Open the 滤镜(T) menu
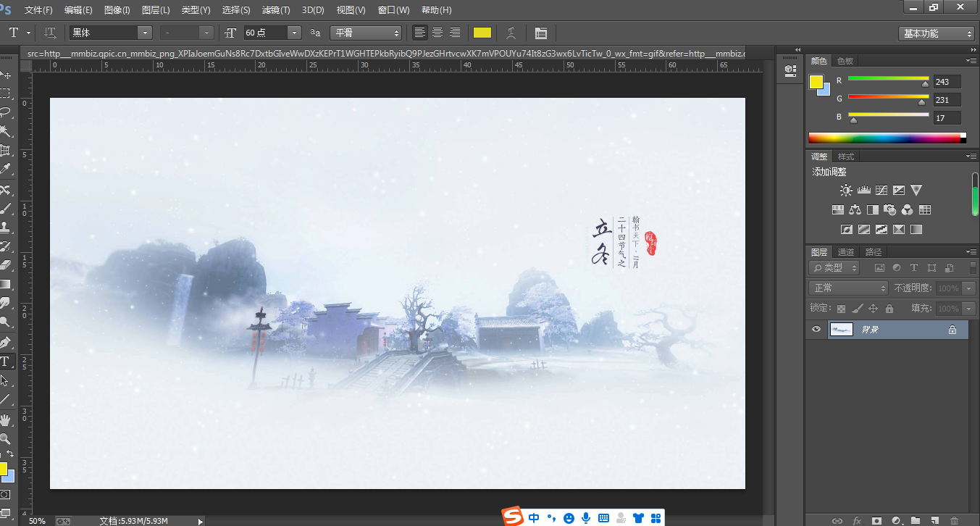980x526 pixels. tap(276, 10)
